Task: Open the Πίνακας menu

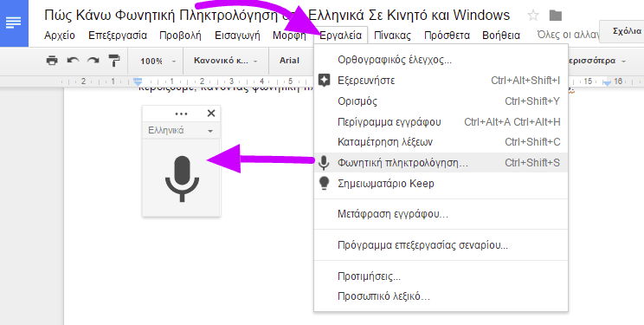Action: point(392,36)
